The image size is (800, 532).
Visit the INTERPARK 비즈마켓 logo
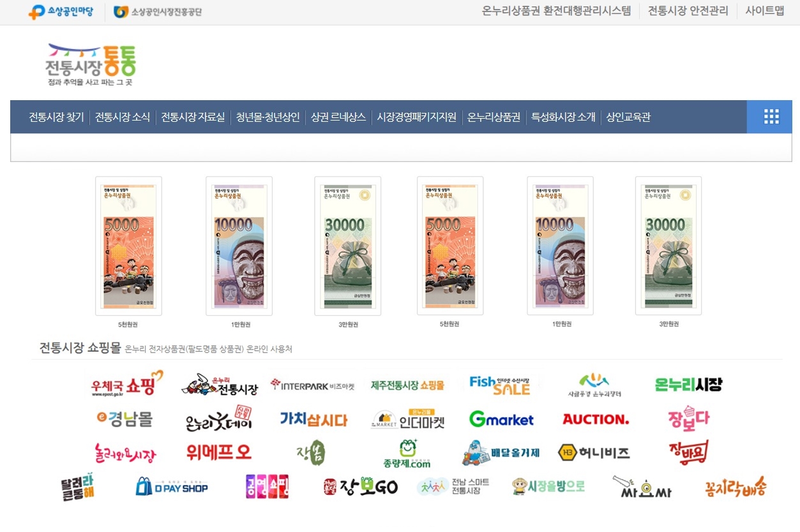tap(312, 385)
